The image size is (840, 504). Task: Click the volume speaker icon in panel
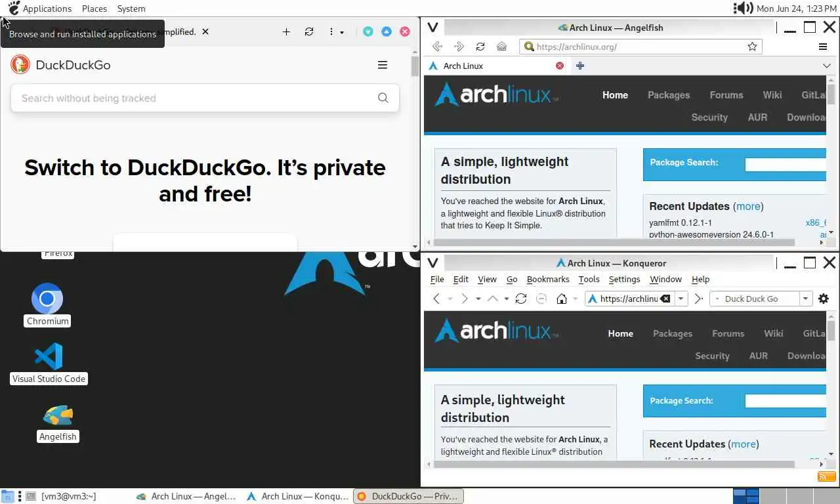(743, 8)
